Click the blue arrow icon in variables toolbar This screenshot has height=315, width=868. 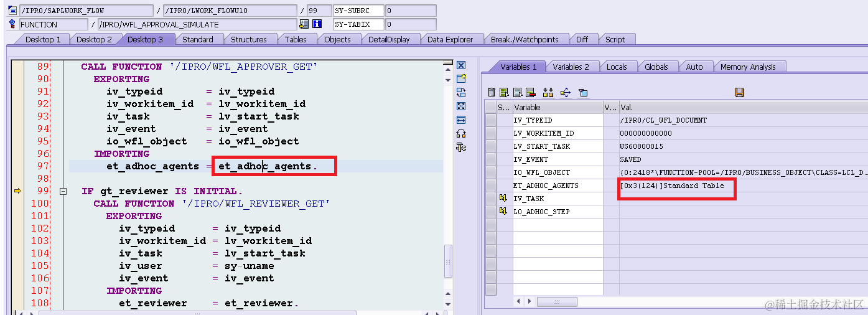tap(566, 92)
